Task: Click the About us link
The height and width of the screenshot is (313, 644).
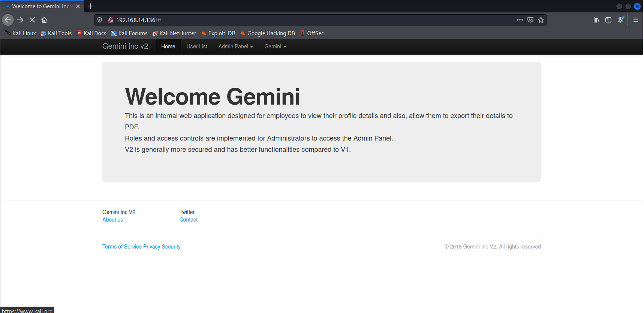Action: [112, 220]
